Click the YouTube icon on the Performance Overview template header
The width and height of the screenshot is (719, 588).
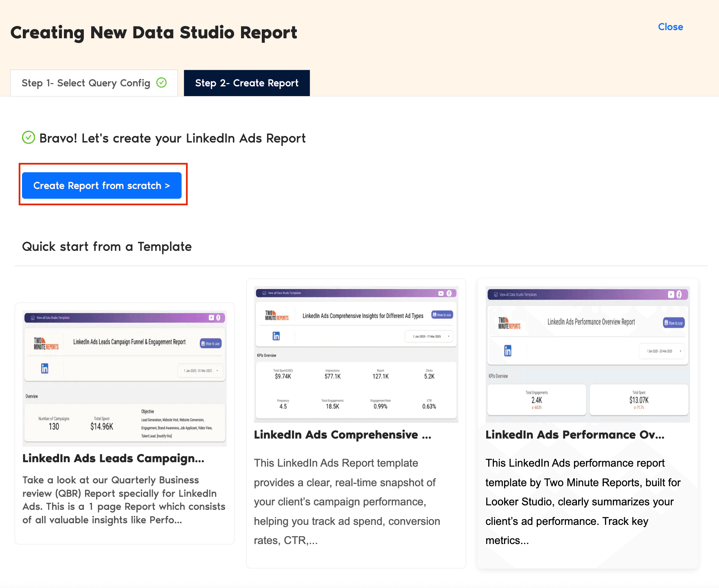click(671, 294)
